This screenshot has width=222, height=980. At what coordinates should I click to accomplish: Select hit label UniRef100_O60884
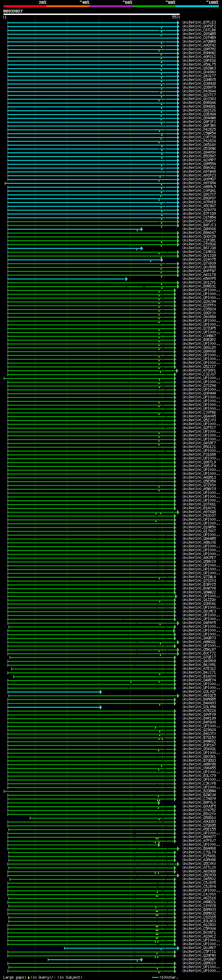pyautogui.click(x=199, y=317)
